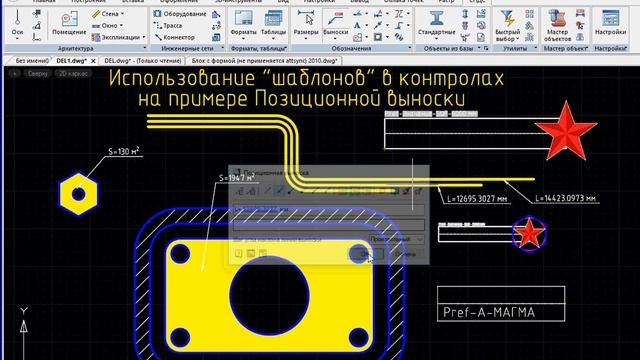Click the icon right of Коннектор
Screen dimensions: 640x360
tap(216, 37)
